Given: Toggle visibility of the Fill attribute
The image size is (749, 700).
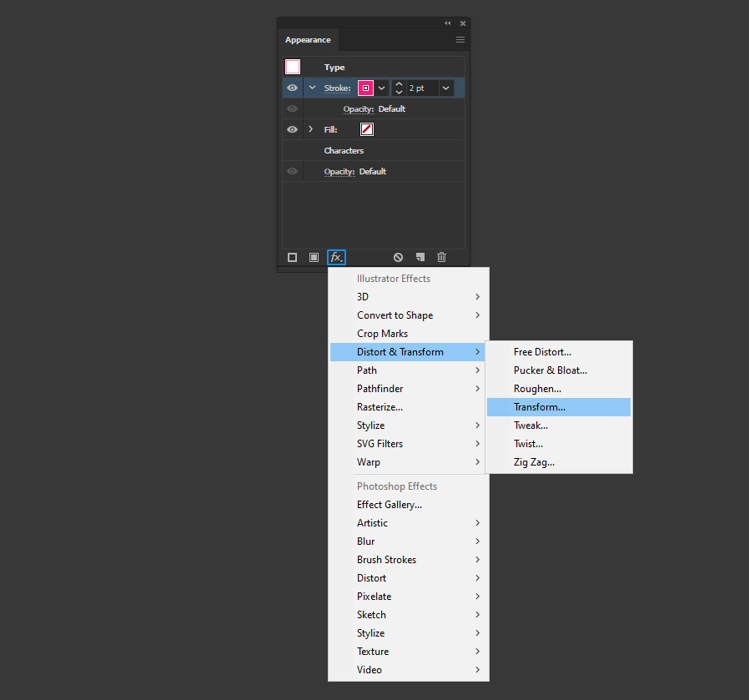Looking at the screenshot, I should (x=292, y=129).
